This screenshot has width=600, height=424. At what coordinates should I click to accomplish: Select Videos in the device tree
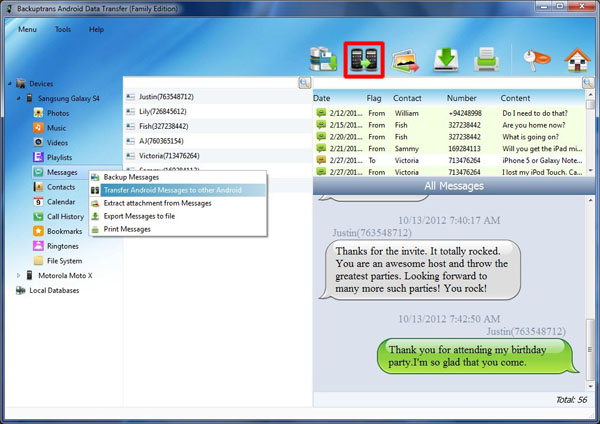click(57, 143)
